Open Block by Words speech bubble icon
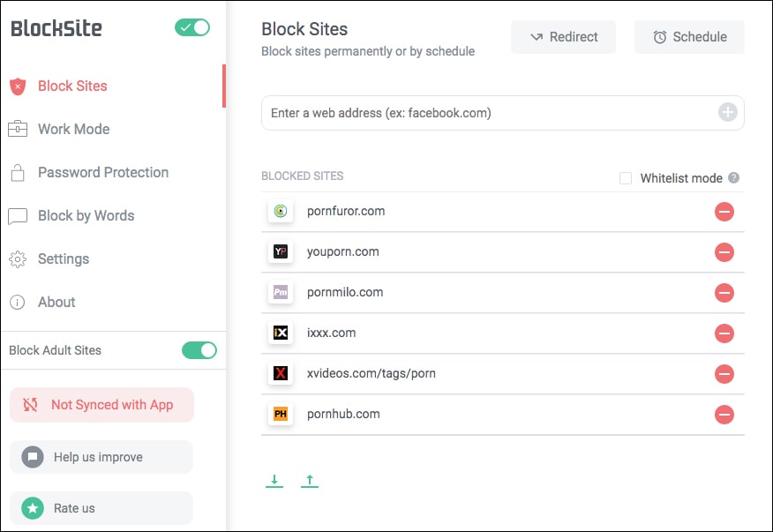 19,215
